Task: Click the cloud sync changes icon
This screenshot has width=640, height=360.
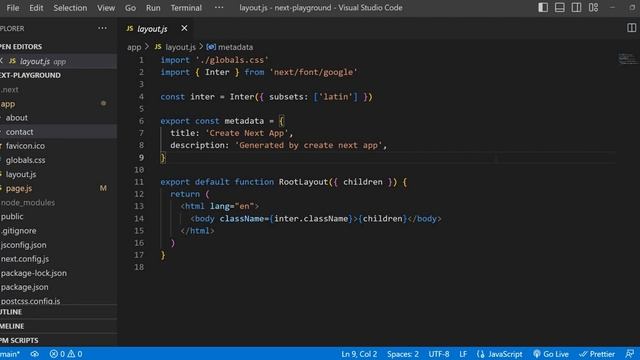Action: pyautogui.click(x=35, y=354)
